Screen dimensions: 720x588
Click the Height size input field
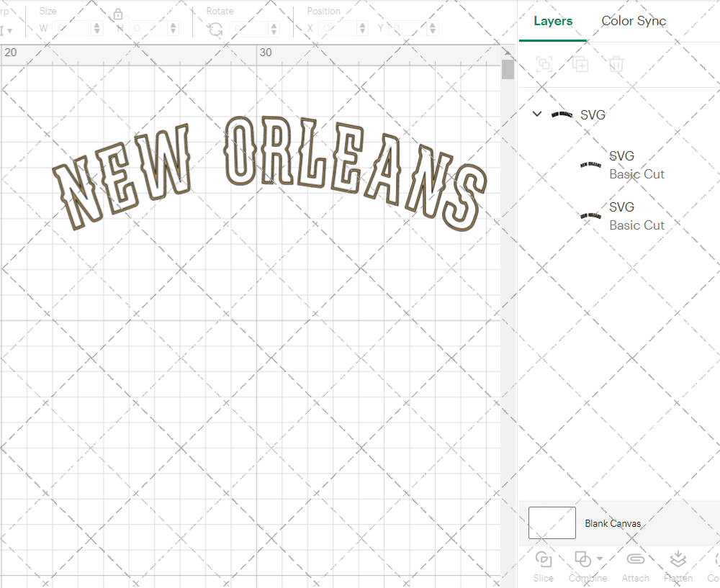coord(148,29)
